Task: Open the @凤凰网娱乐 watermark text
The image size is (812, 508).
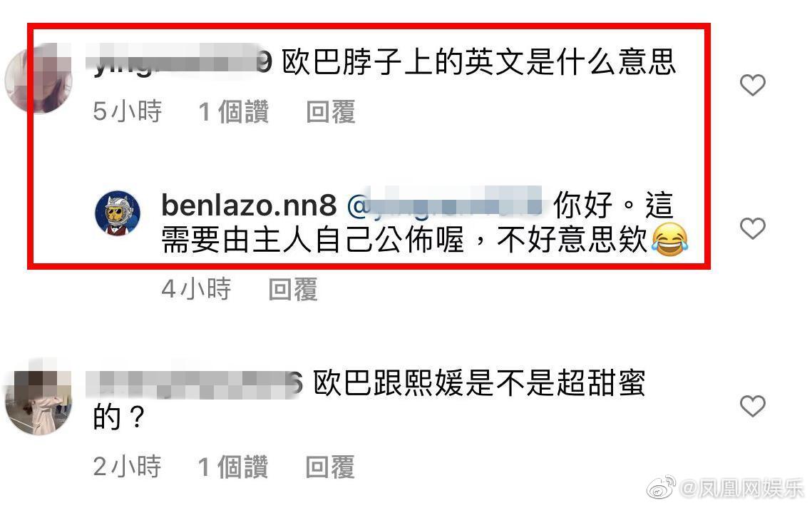Action: (741, 488)
